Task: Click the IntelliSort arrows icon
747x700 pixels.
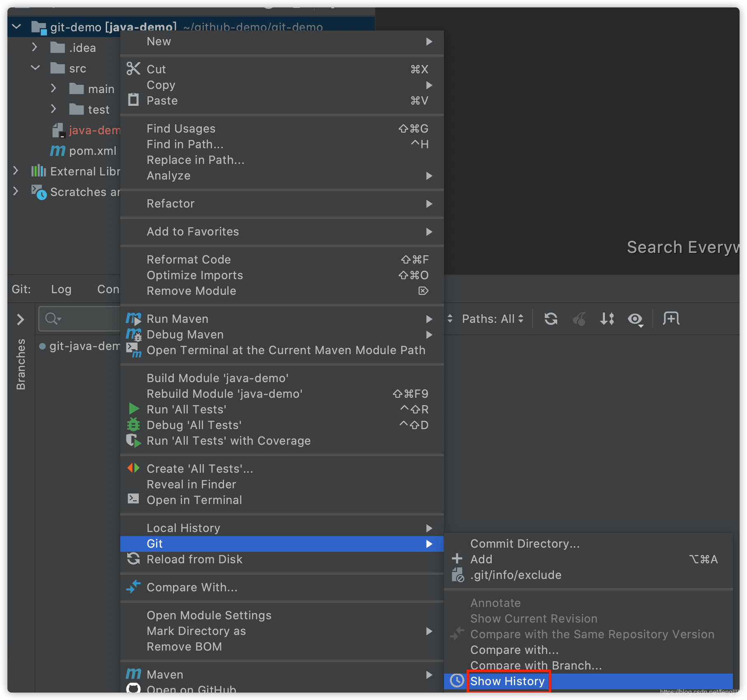Action: coord(607,319)
